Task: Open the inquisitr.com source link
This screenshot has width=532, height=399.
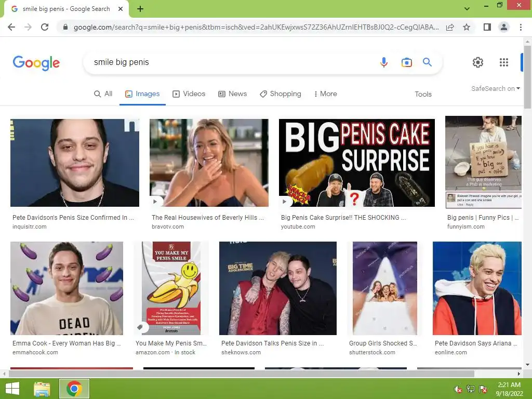Action: click(30, 227)
